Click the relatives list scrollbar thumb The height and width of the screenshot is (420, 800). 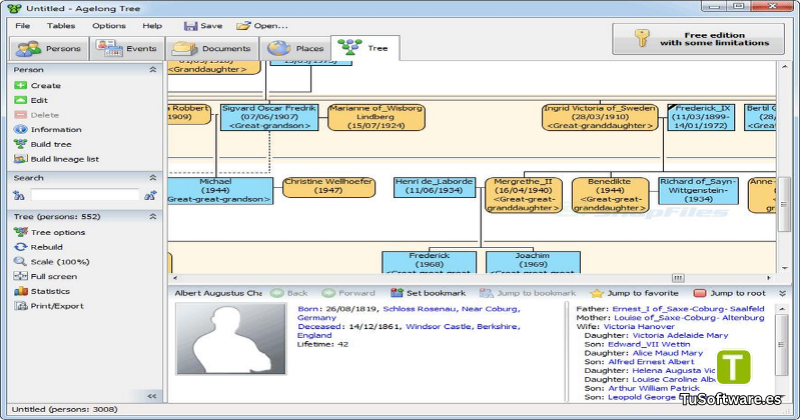click(x=781, y=344)
